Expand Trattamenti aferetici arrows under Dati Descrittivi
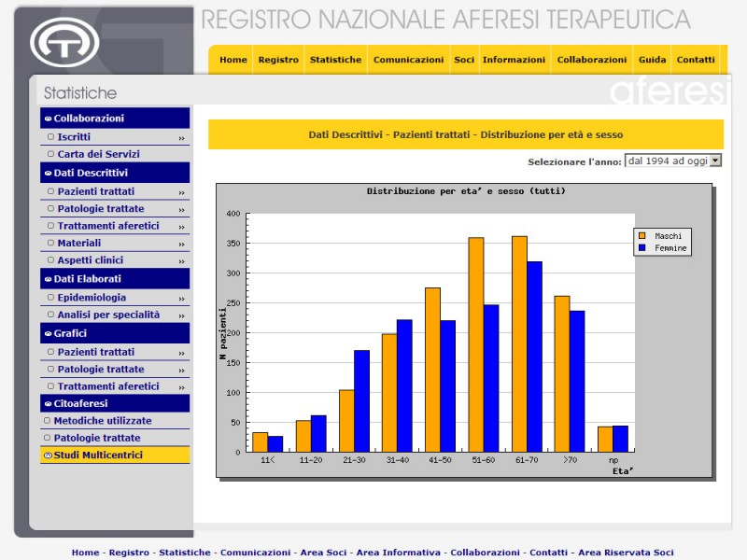This screenshot has height=560, width=747. click(181, 227)
